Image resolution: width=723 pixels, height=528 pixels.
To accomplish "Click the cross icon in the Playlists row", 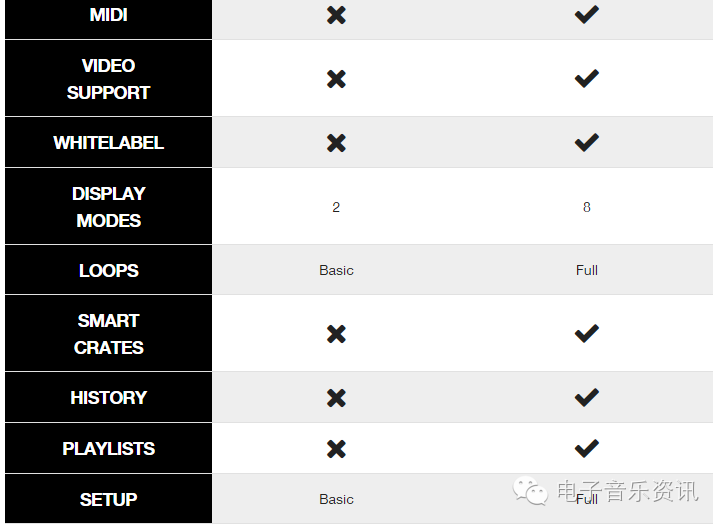I will click(x=336, y=449).
